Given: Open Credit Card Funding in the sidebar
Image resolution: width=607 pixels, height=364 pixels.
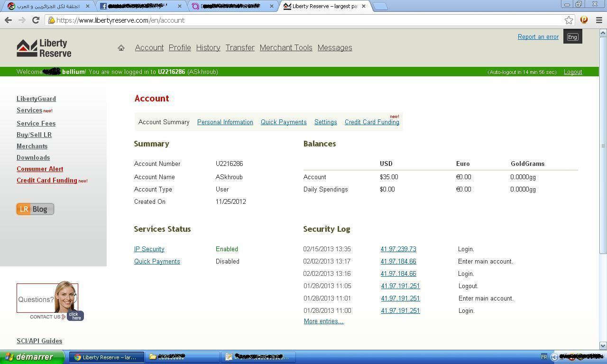Looking at the screenshot, I should [x=47, y=180].
